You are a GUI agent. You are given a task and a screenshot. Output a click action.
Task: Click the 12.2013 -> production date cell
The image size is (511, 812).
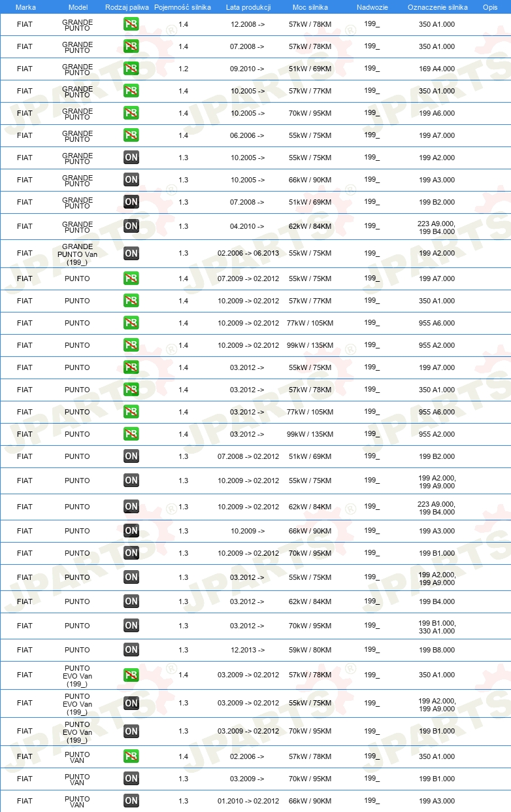click(x=248, y=650)
